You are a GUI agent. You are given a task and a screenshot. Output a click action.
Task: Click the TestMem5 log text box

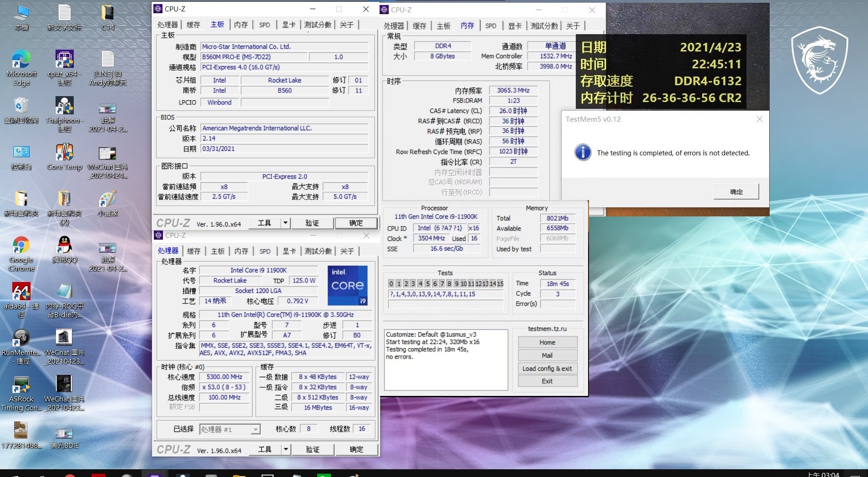click(x=446, y=360)
